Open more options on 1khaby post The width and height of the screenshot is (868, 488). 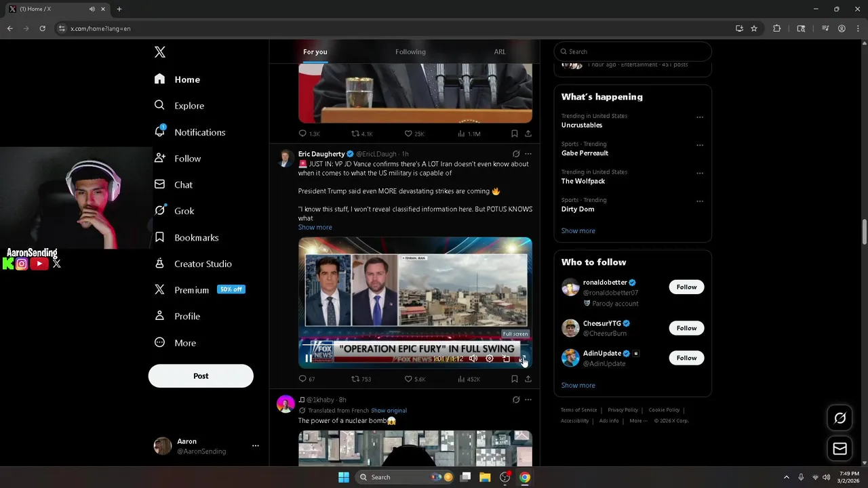[x=528, y=400]
